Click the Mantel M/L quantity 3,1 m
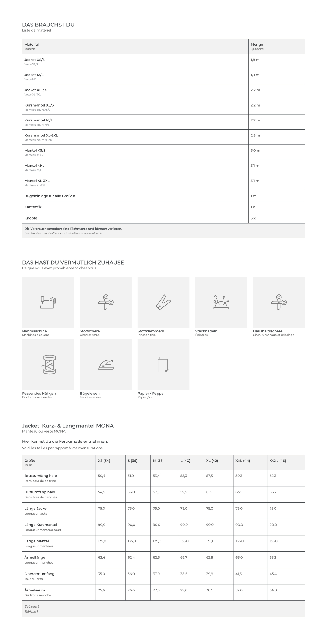 click(255, 166)
